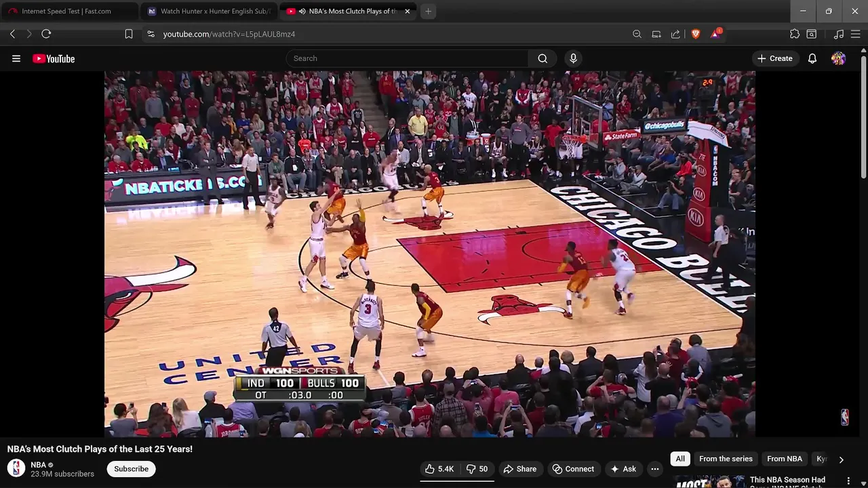The width and height of the screenshot is (868, 488).
Task: Open media control music note icon
Action: point(839,34)
